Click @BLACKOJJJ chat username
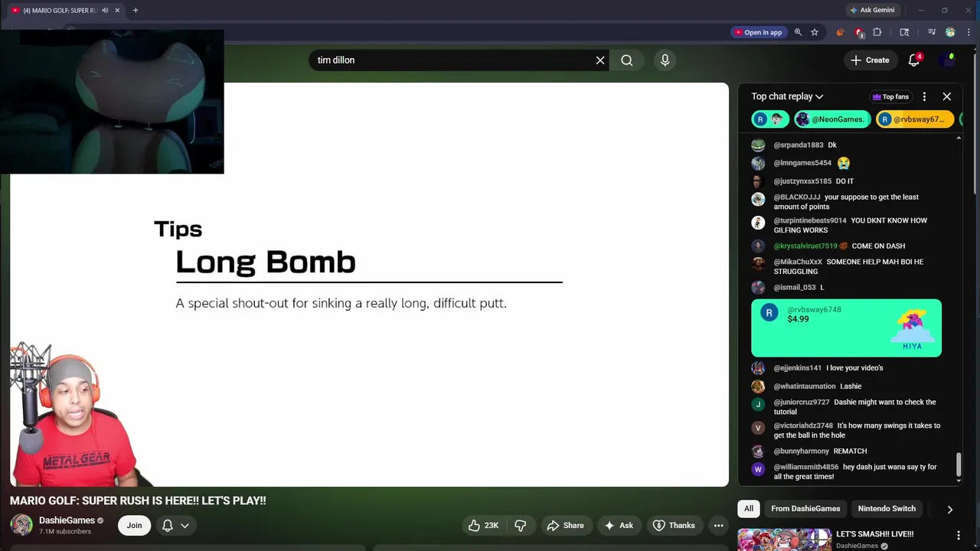Image resolution: width=980 pixels, height=551 pixels. click(x=796, y=197)
